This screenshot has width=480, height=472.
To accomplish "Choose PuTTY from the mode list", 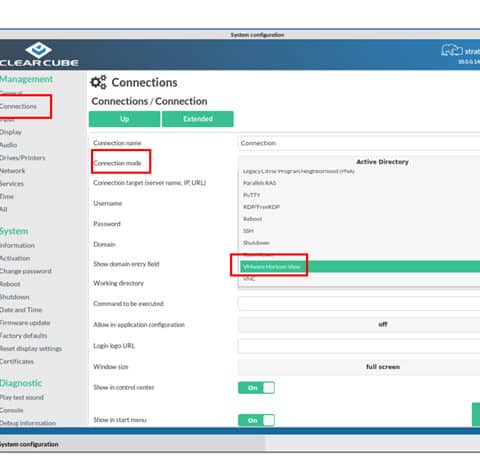I will coord(252,195).
